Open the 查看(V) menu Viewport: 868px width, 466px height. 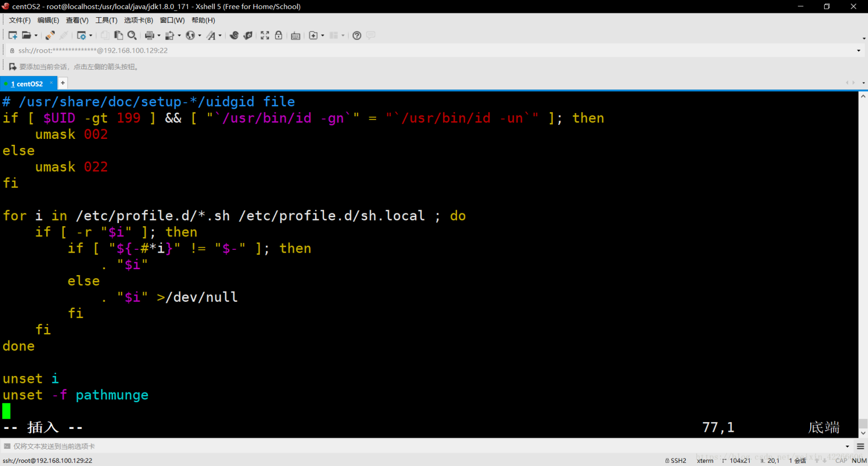(77, 20)
